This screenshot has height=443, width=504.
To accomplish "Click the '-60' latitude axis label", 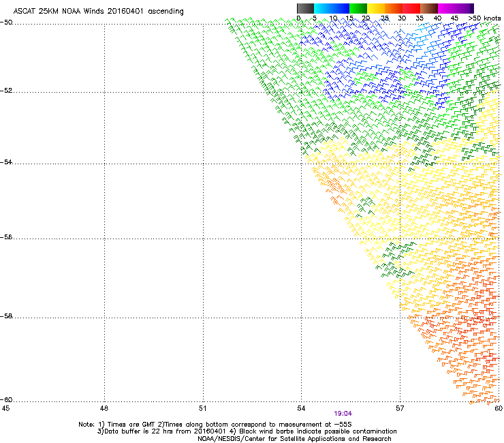I will pyautogui.click(x=6, y=399).
